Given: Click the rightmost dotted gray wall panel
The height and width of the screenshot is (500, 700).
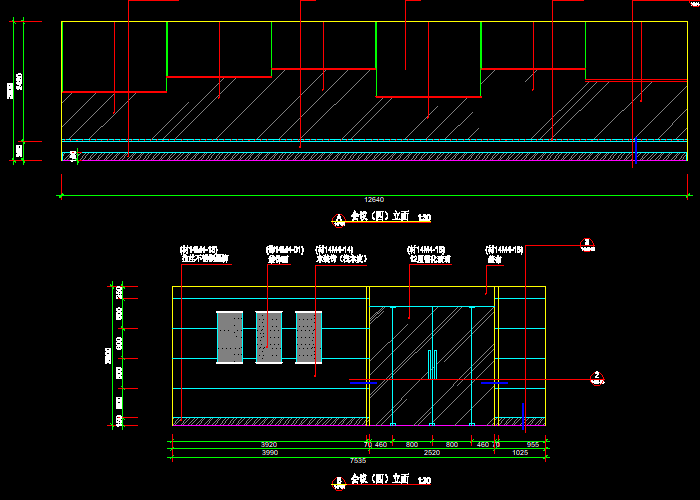Looking at the screenshot, I should pyautogui.click(x=307, y=336).
